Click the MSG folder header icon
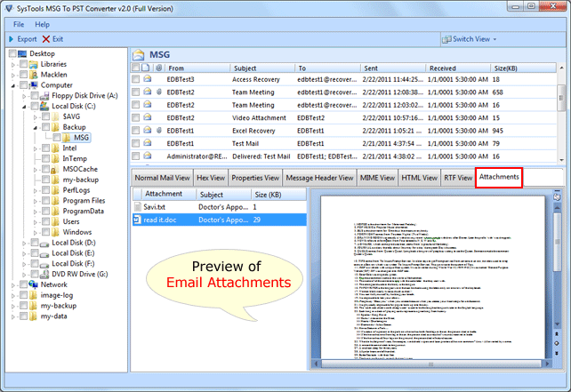Screen dimensions: 571x392 (139, 54)
